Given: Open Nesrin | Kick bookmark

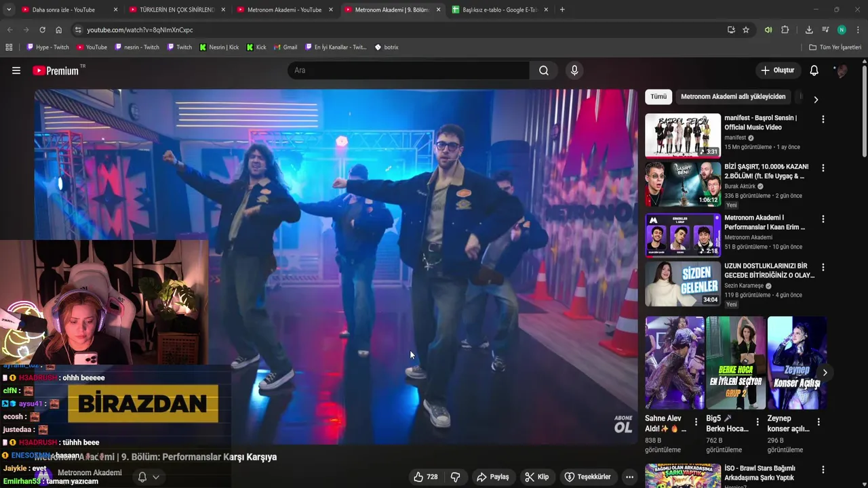Looking at the screenshot, I should (x=219, y=47).
